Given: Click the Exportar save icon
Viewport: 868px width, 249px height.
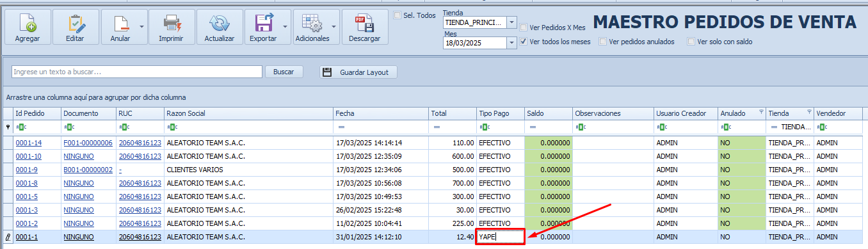Looking at the screenshot, I should tap(264, 22).
